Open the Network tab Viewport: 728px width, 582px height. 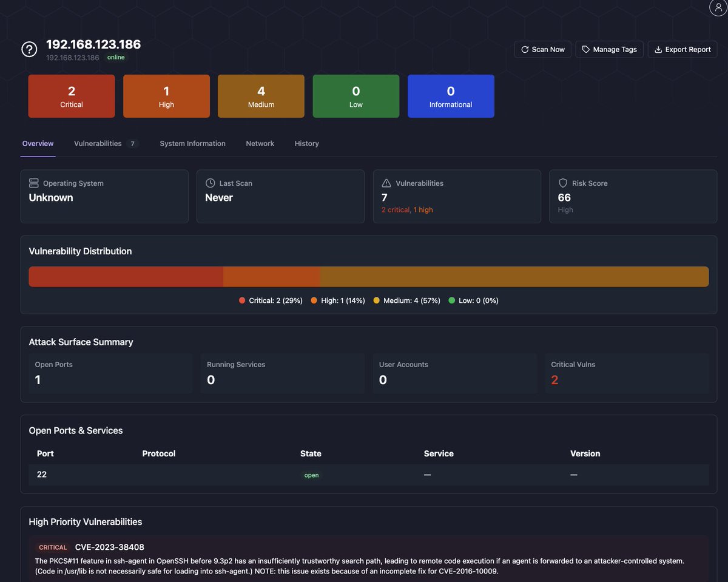click(260, 143)
